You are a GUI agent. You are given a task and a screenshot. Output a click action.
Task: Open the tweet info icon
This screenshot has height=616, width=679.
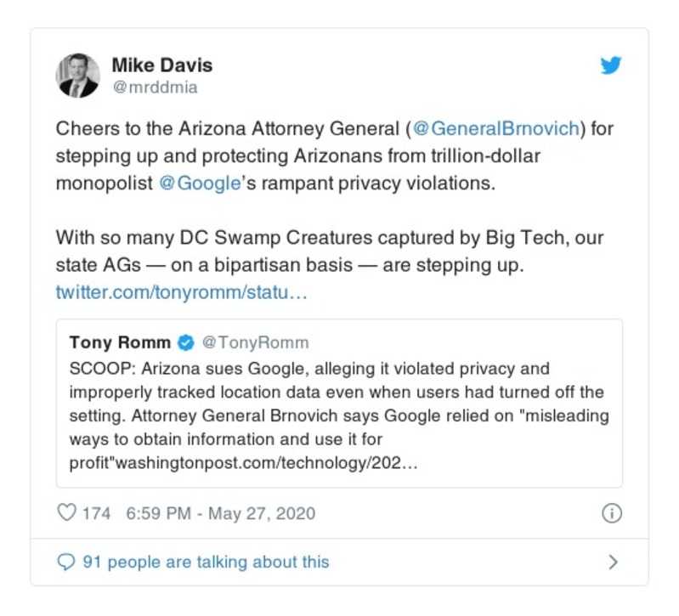pos(611,513)
